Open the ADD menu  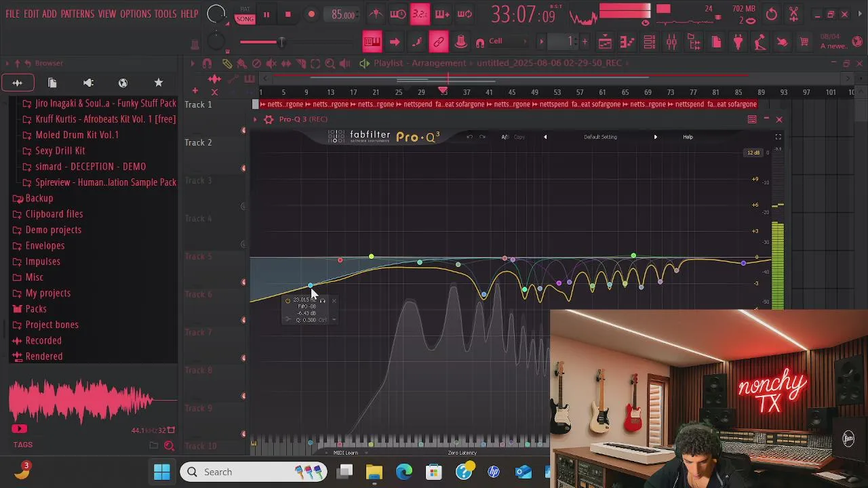pos(50,14)
